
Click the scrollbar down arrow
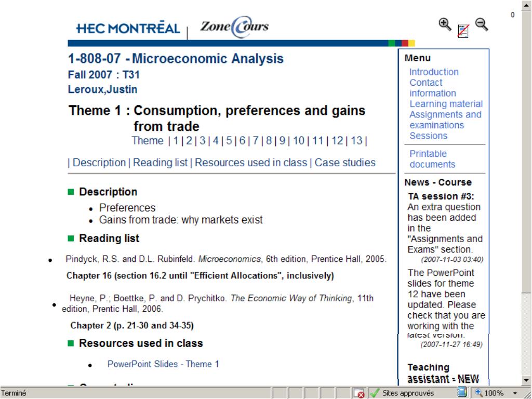tap(526, 380)
